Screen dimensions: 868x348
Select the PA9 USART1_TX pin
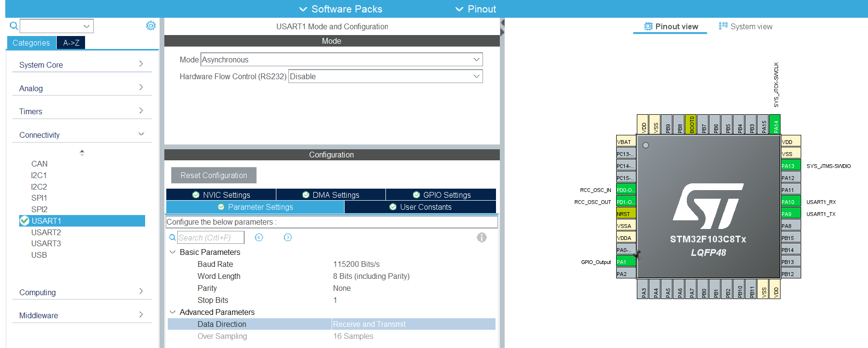click(x=791, y=214)
